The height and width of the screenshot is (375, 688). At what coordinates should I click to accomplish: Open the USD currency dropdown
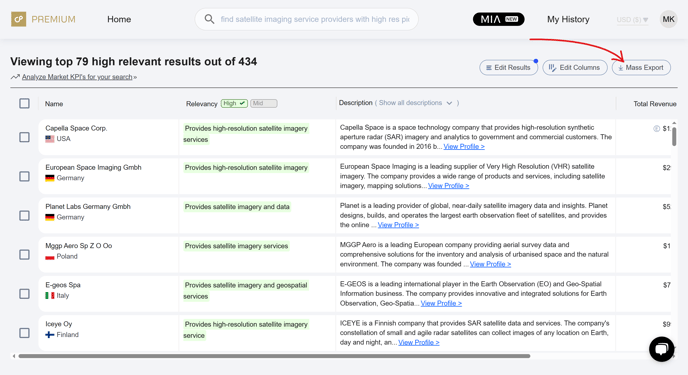(632, 20)
